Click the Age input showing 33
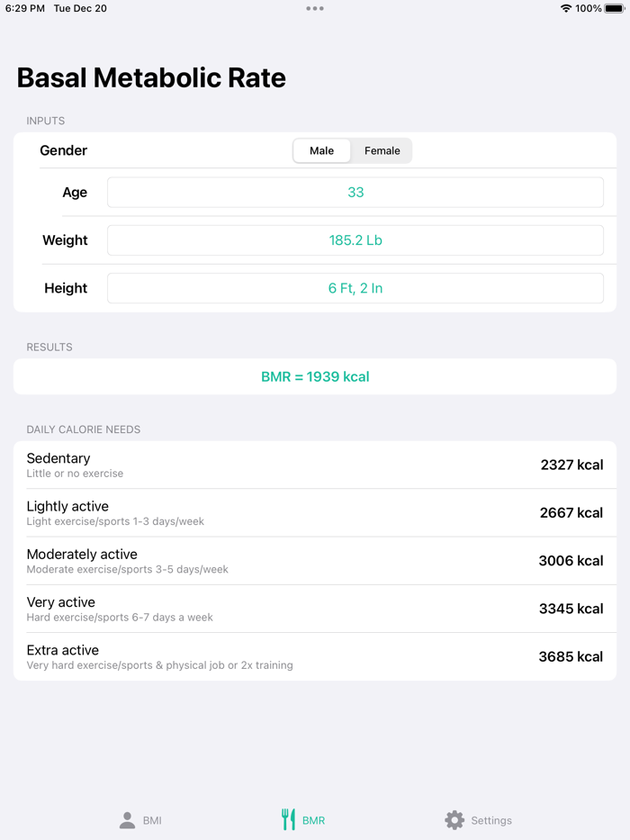The height and width of the screenshot is (840, 630). pos(355,192)
